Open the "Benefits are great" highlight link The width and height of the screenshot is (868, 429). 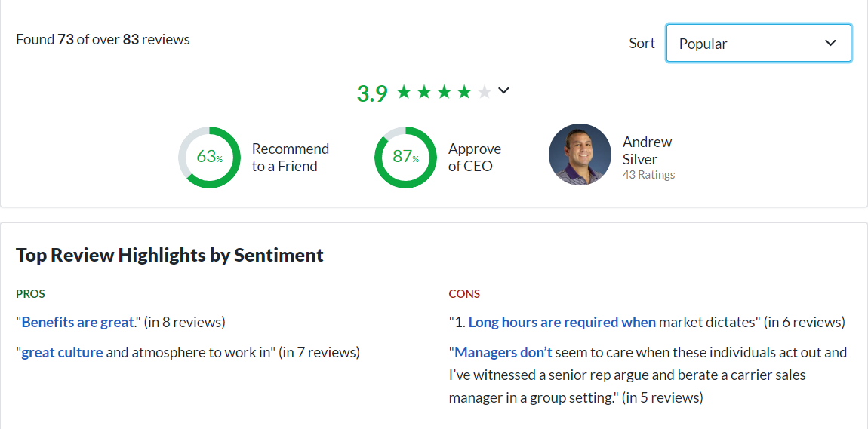click(78, 322)
